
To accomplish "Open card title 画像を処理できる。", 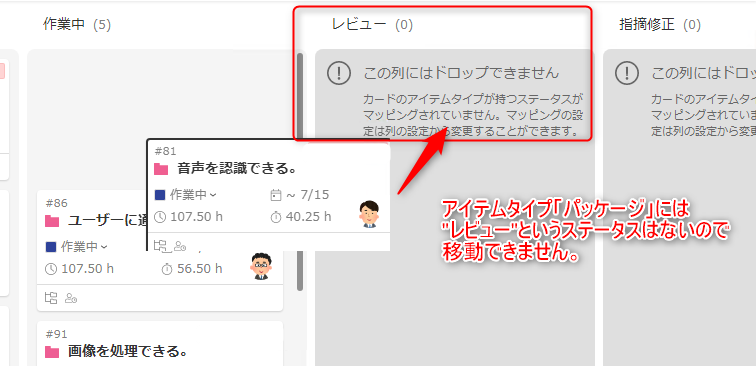I will (x=127, y=352).
